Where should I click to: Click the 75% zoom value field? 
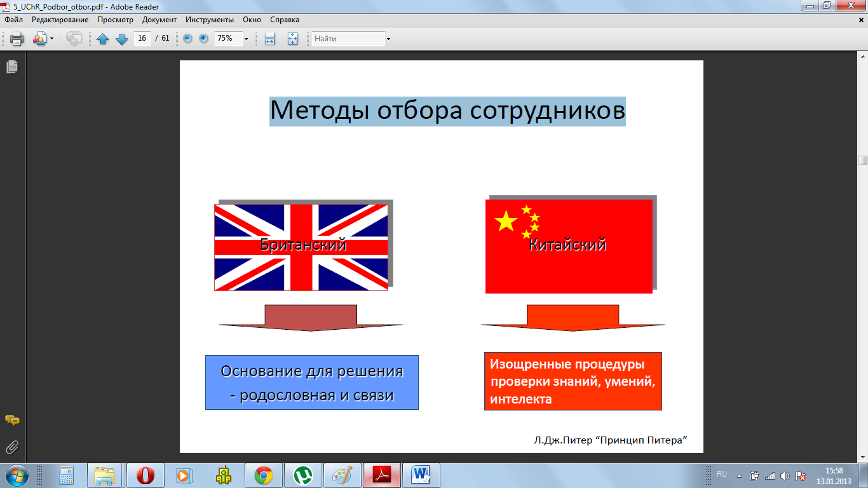pos(227,39)
